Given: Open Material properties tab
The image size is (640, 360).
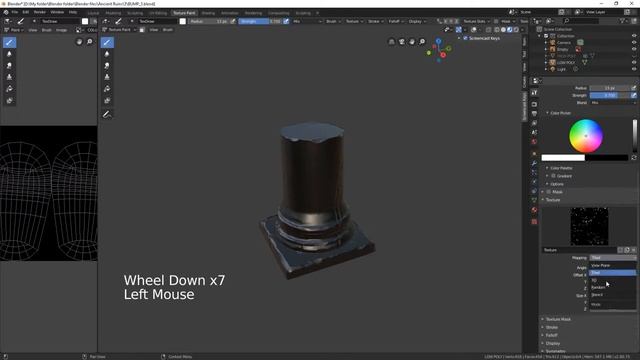Looking at the screenshot, I should point(534,210).
